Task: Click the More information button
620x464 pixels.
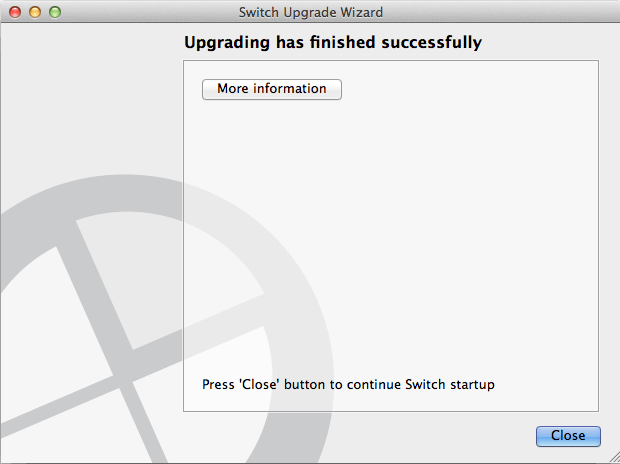Action: click(x=272, y=89)
